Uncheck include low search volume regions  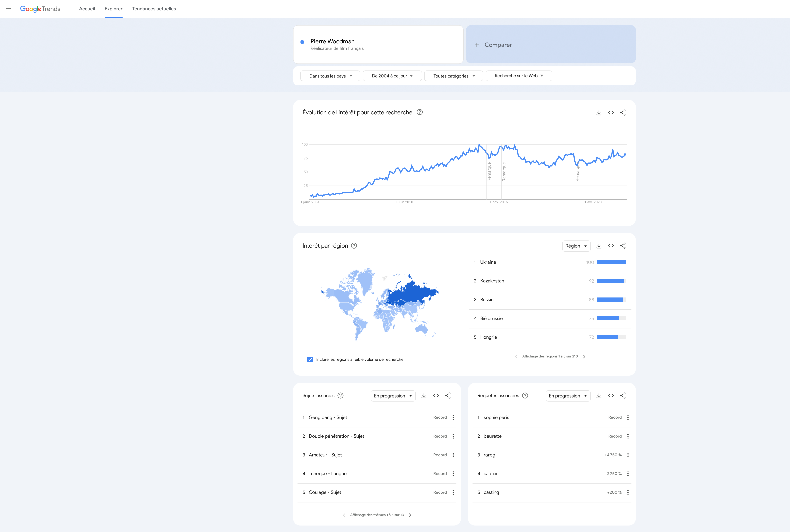(x=310, y=359)
